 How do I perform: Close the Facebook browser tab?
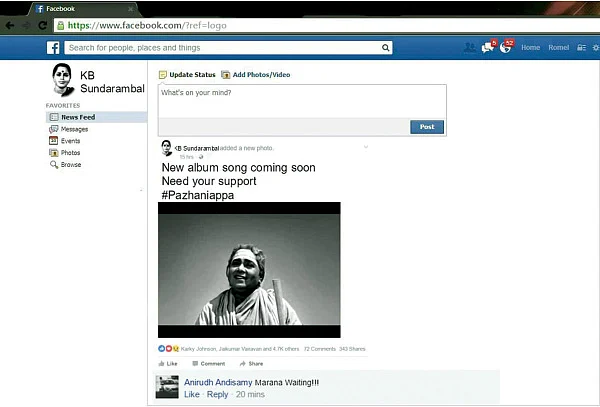(x=130, y=9)
